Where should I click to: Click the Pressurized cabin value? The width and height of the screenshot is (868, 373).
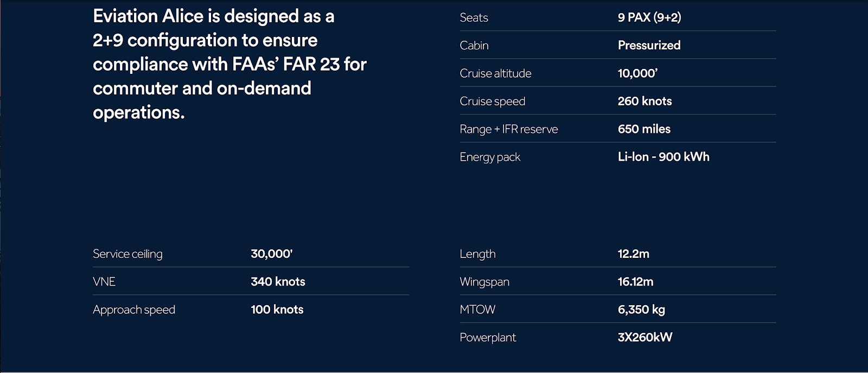[649, 46]
